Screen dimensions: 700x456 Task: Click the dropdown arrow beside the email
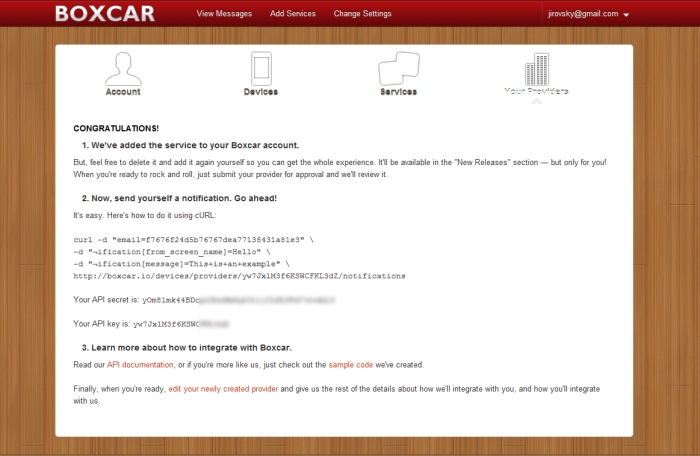click(x=626, y=15)
